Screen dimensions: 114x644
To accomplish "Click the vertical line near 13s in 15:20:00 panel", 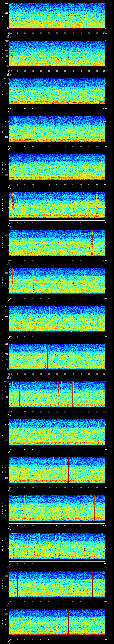I will (31, 165).
